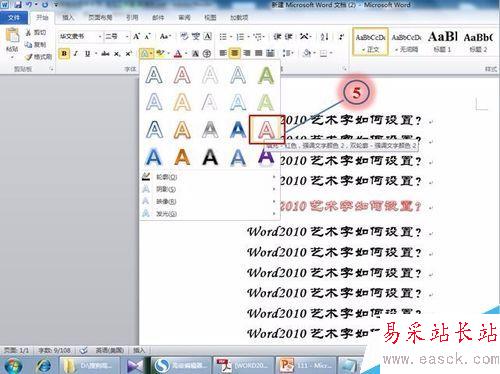This screenshot has width=500, height=374.
Task: Switch to the Insert ribbon tab
Action: click(68, 17)
